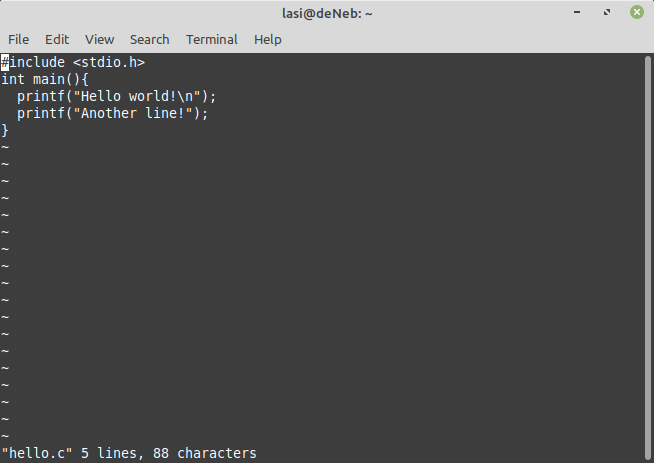Click the highlighted cursor on the # character
The image size is (654, 463).
pyautogui.click(x=5, y=62)
